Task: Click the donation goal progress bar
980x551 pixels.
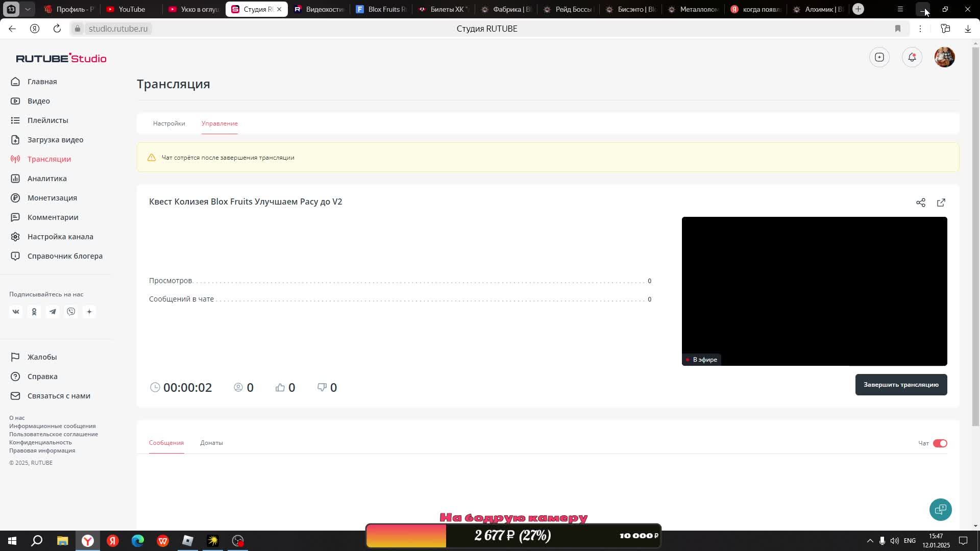Action: pos(513,536)
